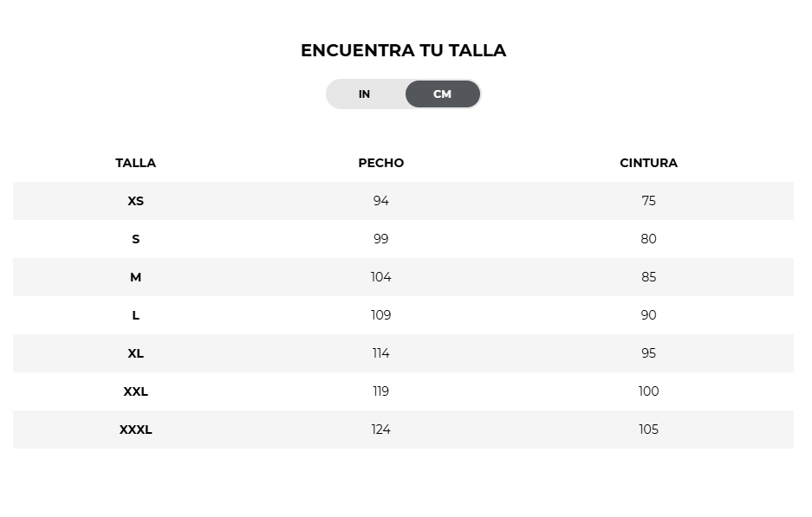Select the XS size row label
The height and width of the screenshot is (517, 812).
(x=136, y=201)
